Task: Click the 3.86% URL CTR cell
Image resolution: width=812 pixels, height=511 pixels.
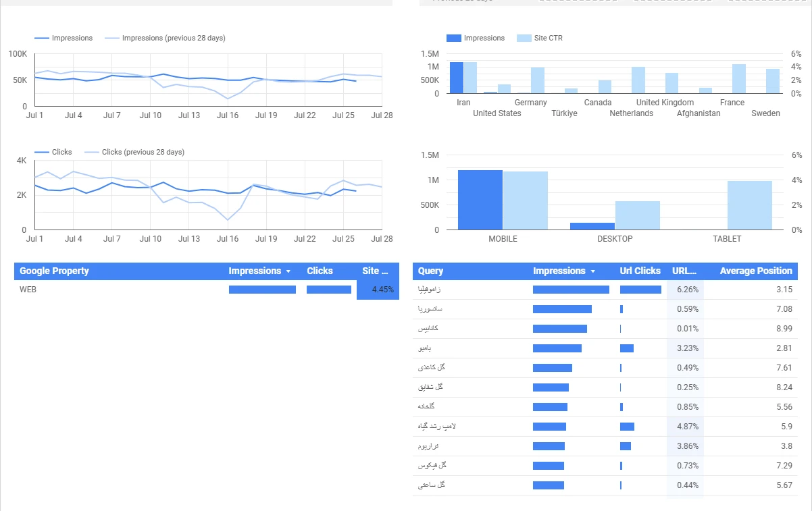Action: [685, 446]
